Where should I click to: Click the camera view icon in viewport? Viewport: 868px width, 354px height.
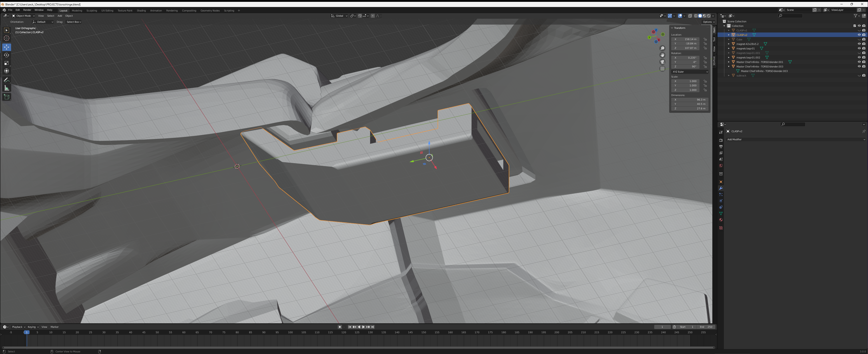point(662,62)
